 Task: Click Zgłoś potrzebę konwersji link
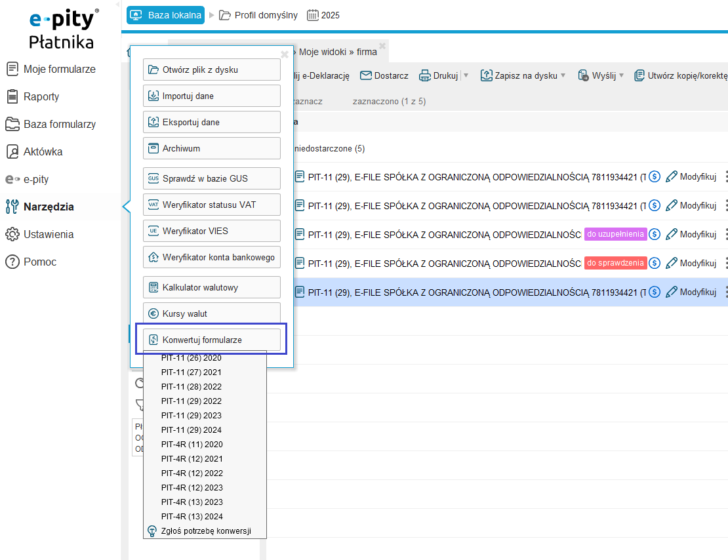[x=205, y=531]
